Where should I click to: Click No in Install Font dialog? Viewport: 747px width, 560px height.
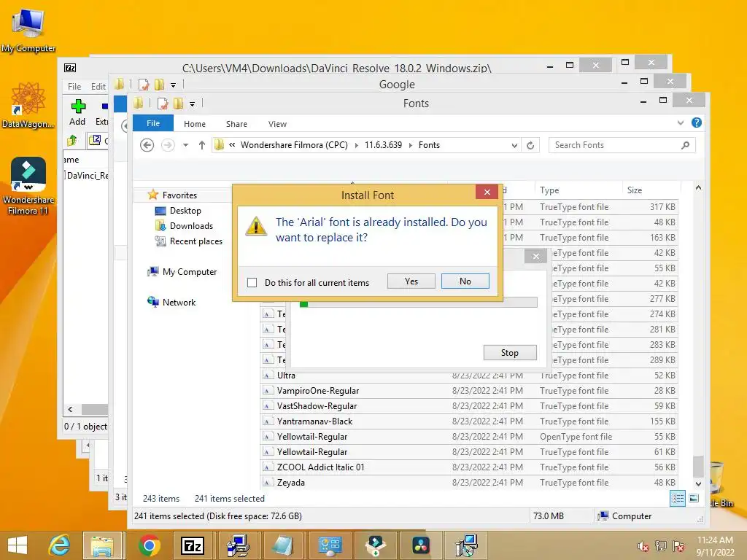(465, 281)
